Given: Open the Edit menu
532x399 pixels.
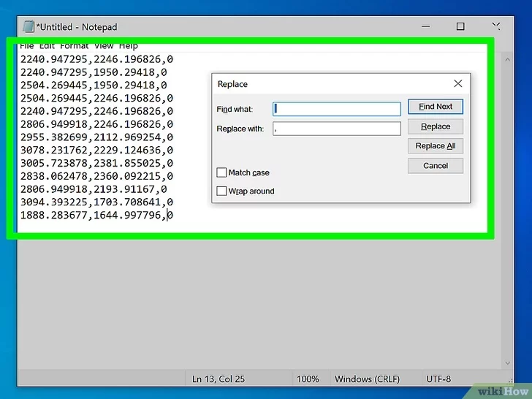Looking at the screenshot, I should 47,46.
